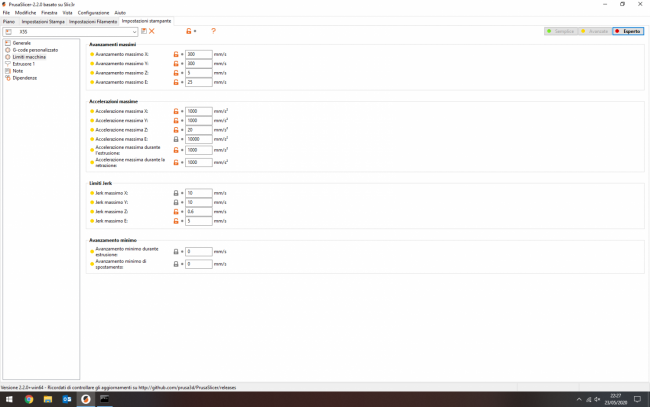Click lock icon for avanzamento minimo durante estrusione
The width and height of the screenshot is (650, 407).
tap(176, 252)
